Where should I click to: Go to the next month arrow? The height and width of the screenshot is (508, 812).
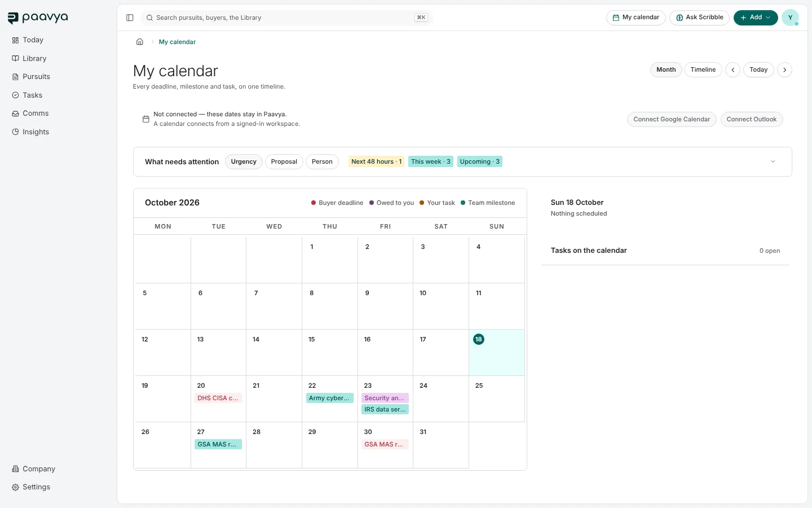[784, 70]
